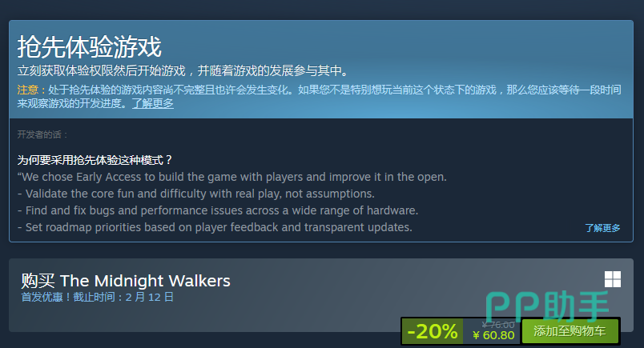
Task: Click the 来观察游戏的开发进度 warning text
Action: point(71,103)
